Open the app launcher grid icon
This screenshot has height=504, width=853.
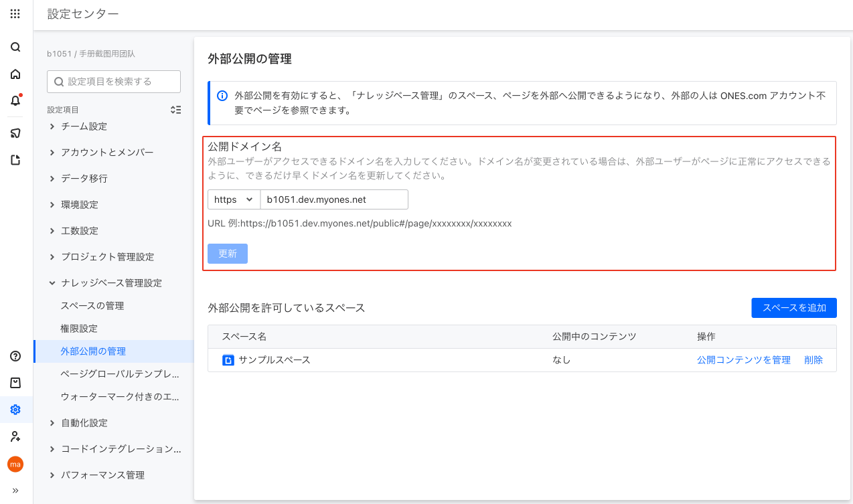[15, 13]
